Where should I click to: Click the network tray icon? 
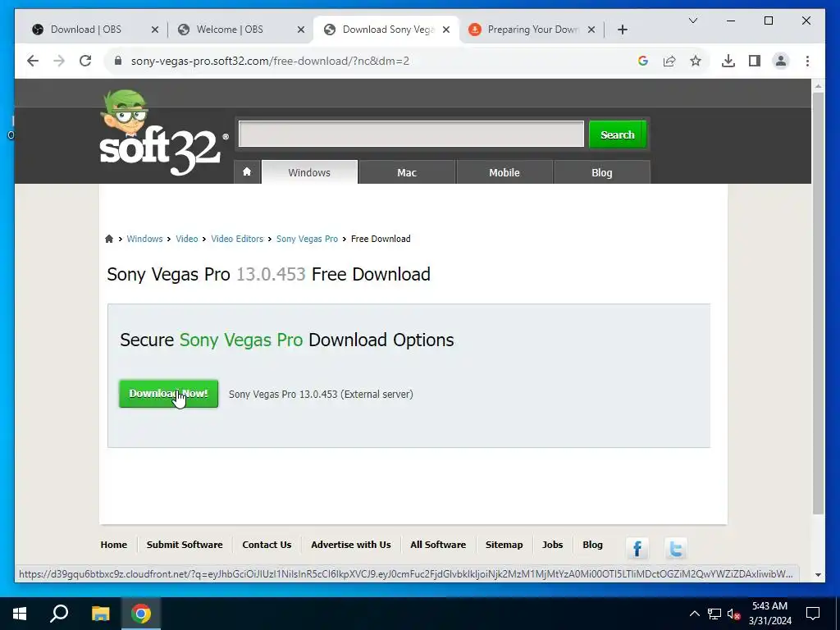[714, 614]
